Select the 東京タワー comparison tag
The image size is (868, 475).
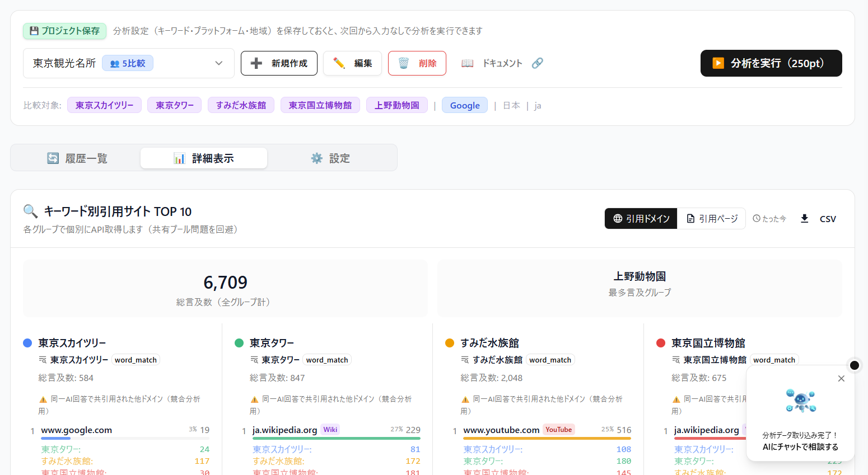tap(174, 105)
